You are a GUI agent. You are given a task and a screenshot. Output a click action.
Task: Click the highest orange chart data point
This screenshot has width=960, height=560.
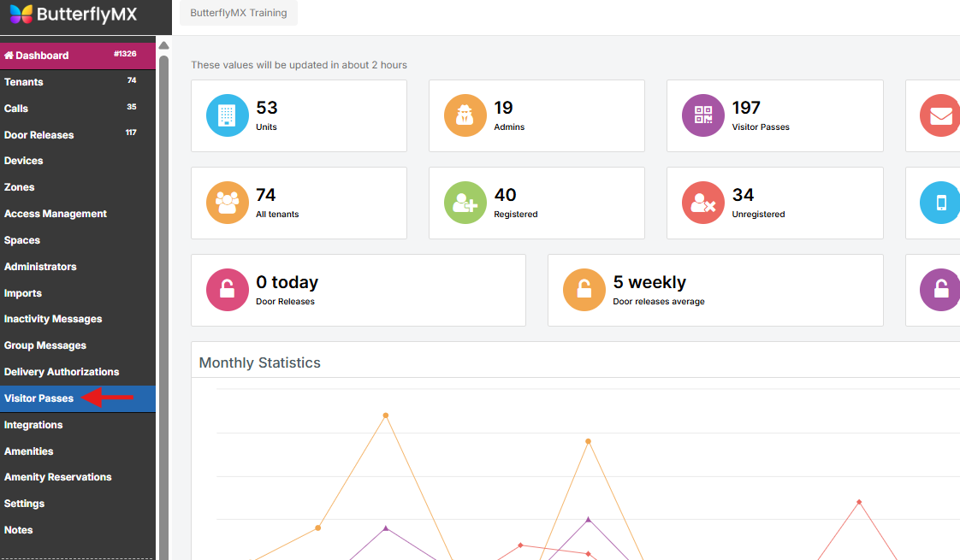386,416
